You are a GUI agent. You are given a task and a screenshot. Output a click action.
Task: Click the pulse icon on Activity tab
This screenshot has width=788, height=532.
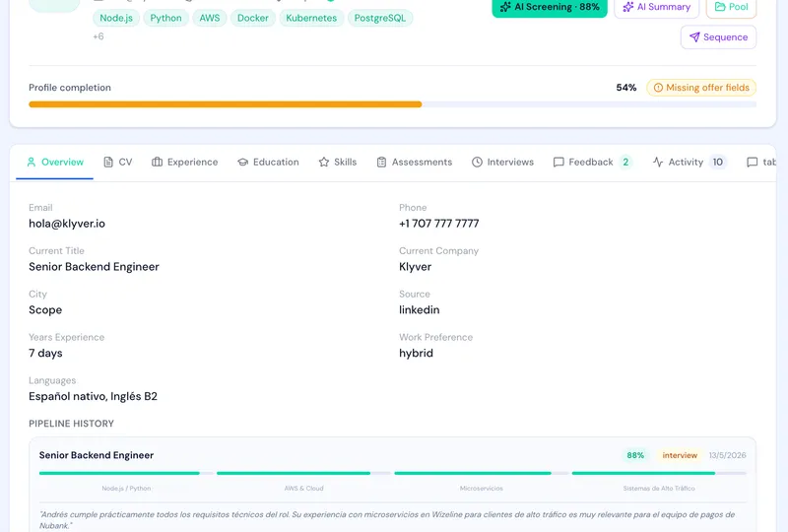pyautogui.click(x=658, y=162)
